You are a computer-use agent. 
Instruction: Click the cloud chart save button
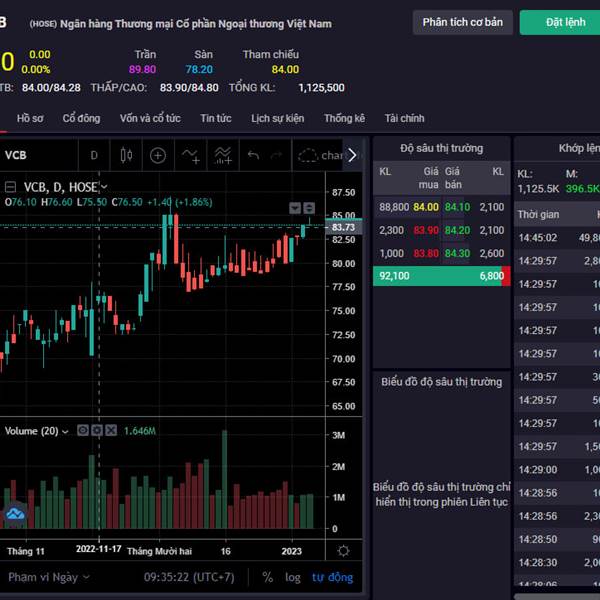(321, 155)
